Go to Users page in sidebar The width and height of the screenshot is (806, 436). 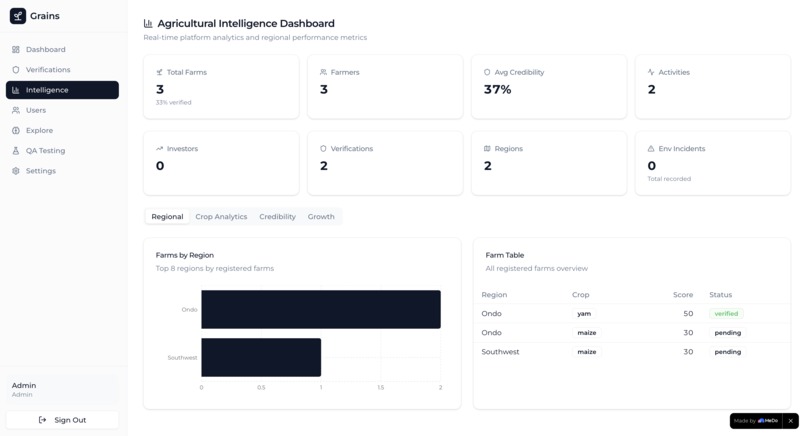click(62, 110)
